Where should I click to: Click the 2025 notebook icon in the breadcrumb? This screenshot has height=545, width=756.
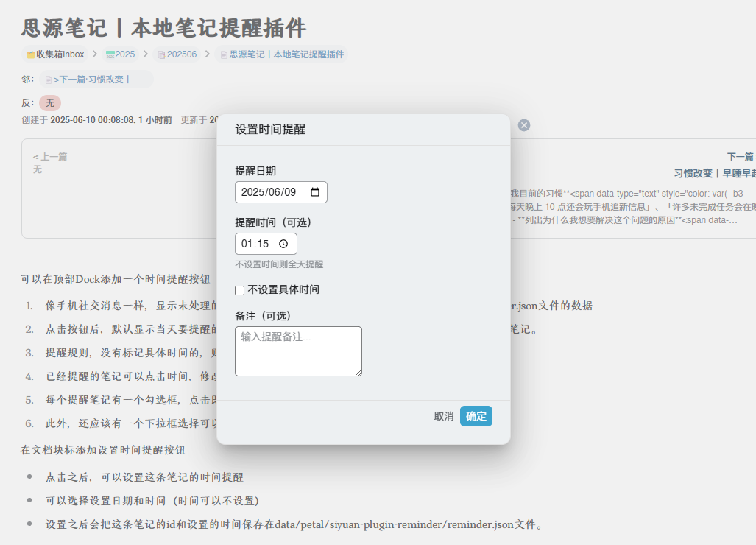click(x=109, y=54)
